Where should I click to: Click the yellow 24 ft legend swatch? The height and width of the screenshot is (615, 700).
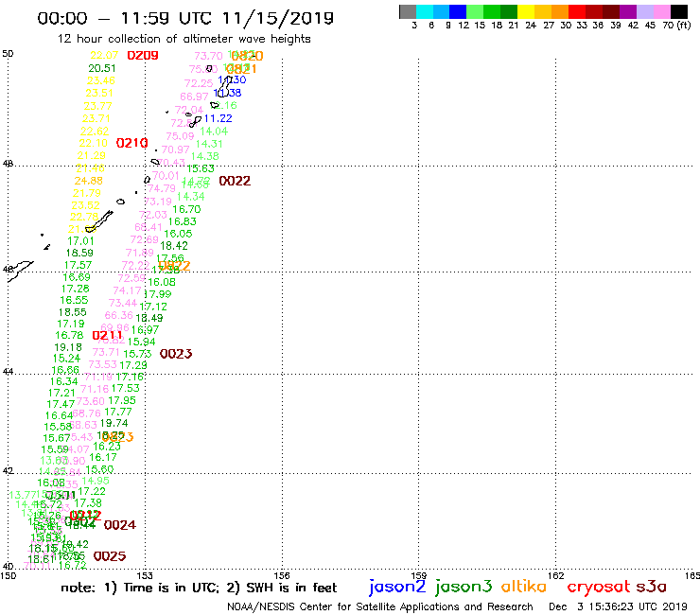click(x=526, y=12)
